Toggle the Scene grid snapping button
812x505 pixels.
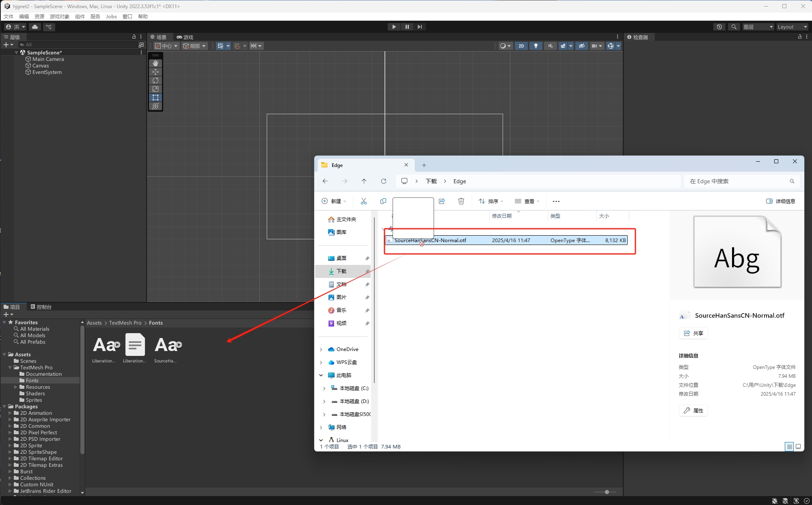220,46
